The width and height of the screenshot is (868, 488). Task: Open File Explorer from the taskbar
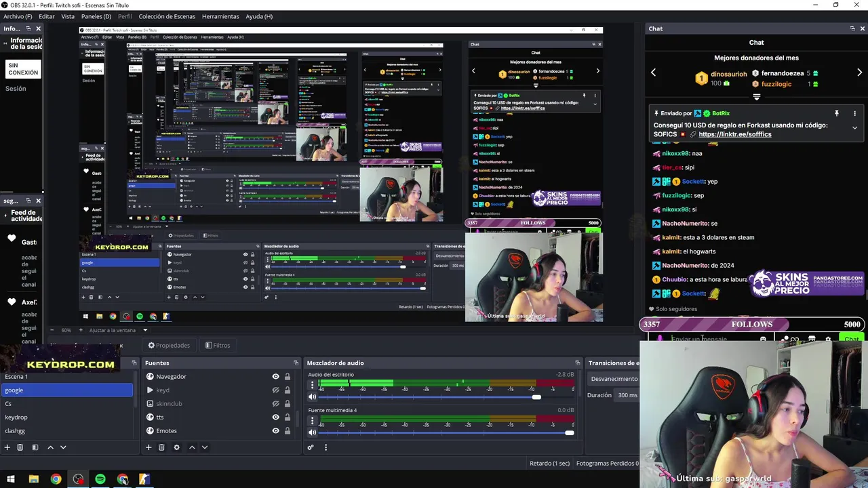(34, 479)
